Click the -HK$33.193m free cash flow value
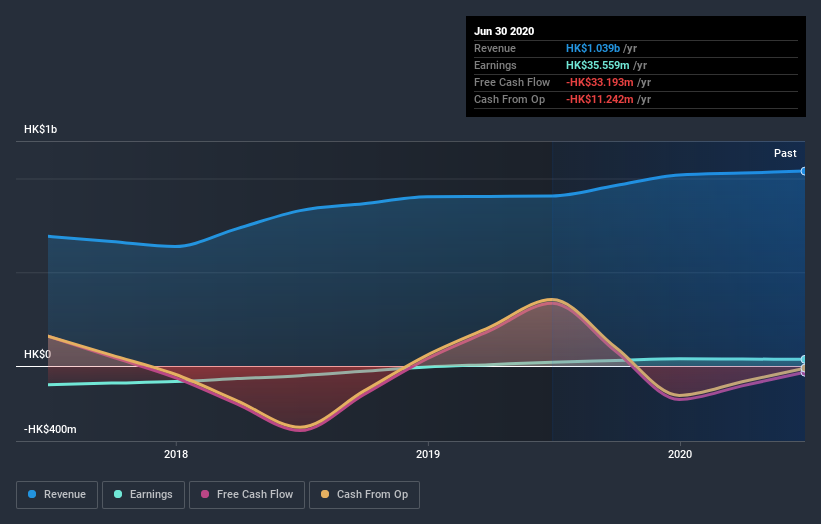This screenshot has width=821, height=524. pyautogui.click(x=600, y=82)
